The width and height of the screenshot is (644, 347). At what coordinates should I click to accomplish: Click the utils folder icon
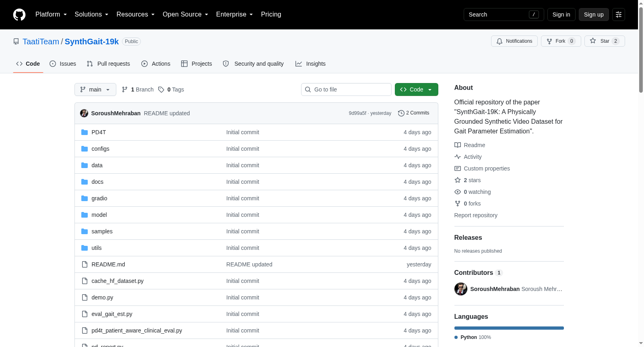[x=85, y=248]
